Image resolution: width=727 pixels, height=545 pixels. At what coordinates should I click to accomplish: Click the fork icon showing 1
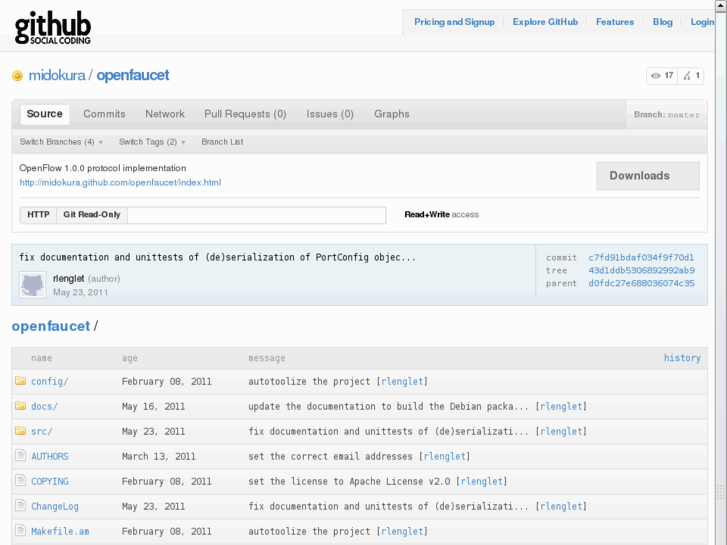pos(687,76)
